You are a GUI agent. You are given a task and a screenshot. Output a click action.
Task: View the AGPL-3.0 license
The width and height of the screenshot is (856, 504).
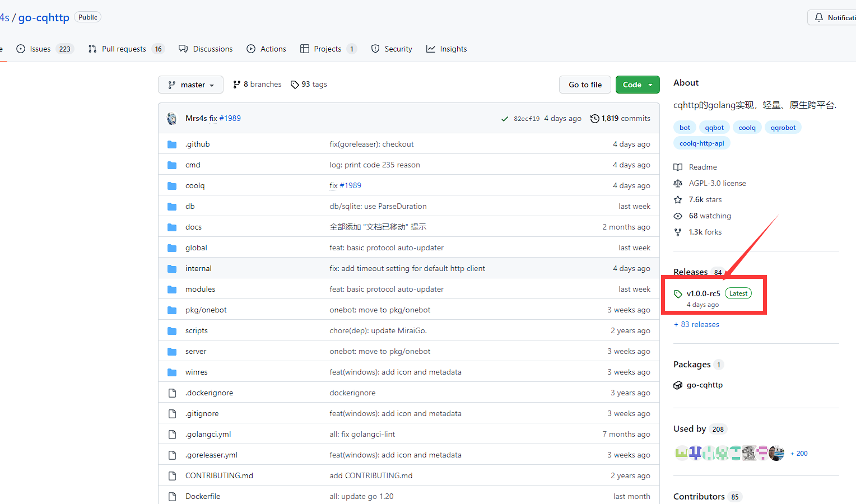(710, 183)
